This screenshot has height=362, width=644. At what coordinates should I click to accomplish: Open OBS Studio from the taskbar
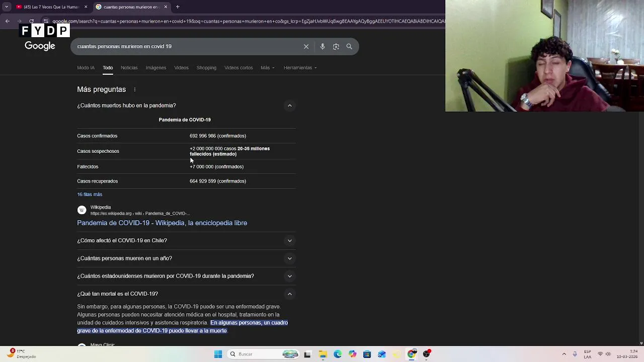[427, 354]
